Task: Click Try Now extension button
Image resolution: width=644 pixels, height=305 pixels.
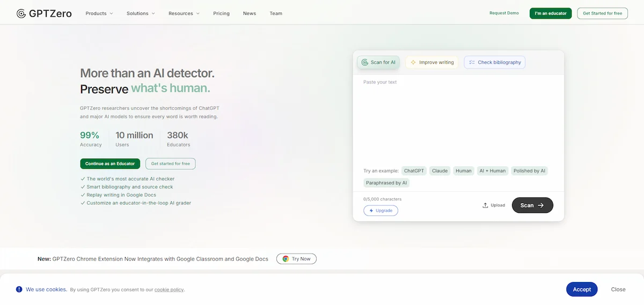Action: 296,259
